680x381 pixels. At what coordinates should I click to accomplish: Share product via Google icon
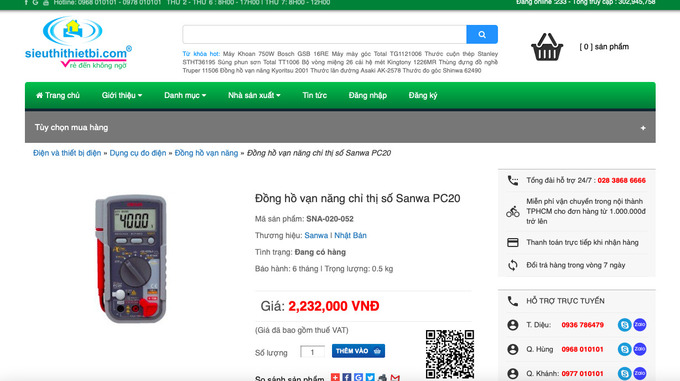pos(358,377)
